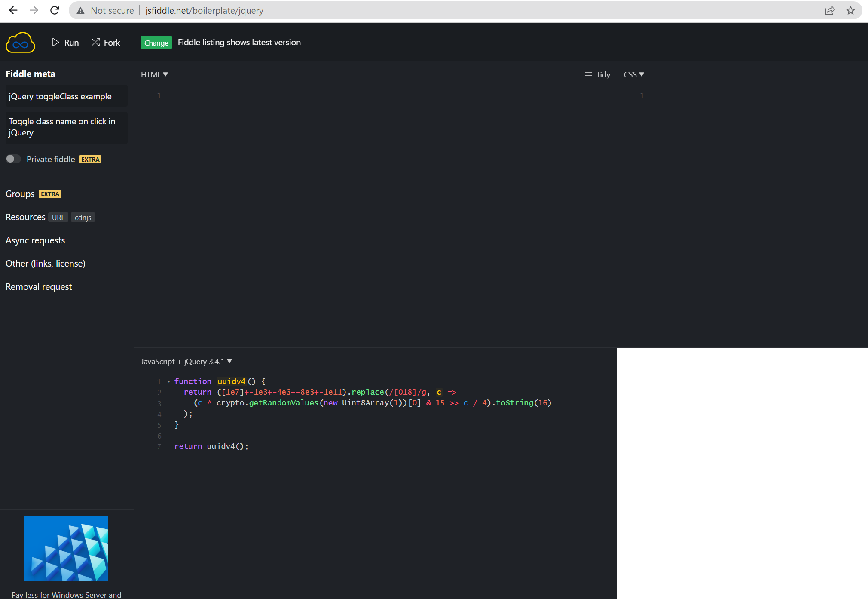Enable the Private fiddle toggle
The height and width of the screenshot is (599, 868).
point(13,159)
